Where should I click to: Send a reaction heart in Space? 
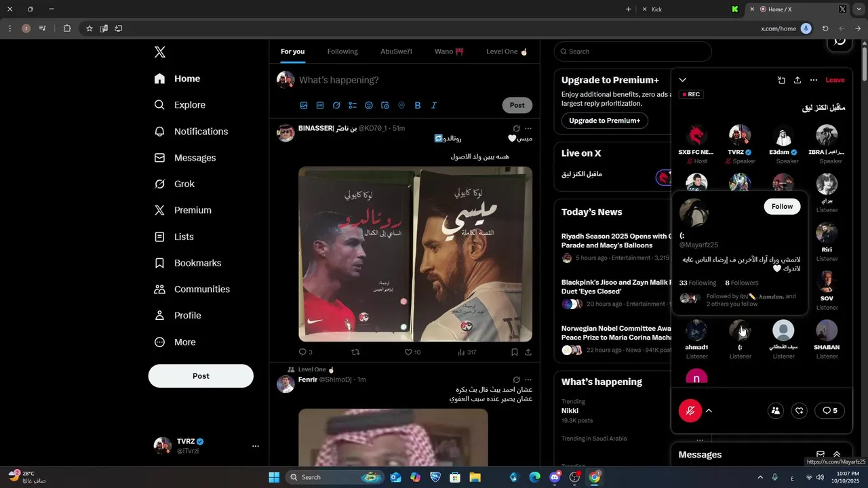800,411
